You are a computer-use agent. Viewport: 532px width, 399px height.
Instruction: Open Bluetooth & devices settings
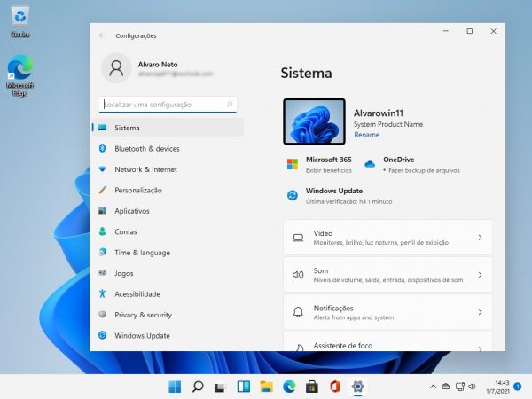coord(168,149)
